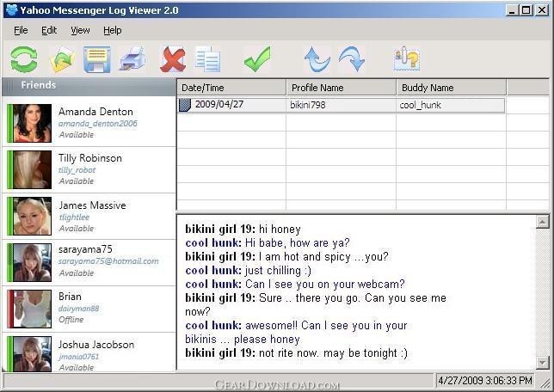The height and width of the screenshot is (392, 554).
Task: Select friend name sarayama75
Action: tap(85, 249)
